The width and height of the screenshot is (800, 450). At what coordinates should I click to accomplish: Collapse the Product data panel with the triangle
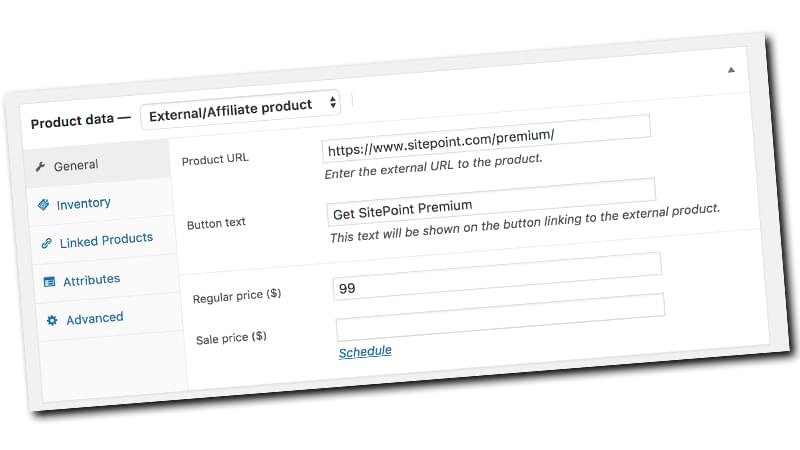(731, 70)
